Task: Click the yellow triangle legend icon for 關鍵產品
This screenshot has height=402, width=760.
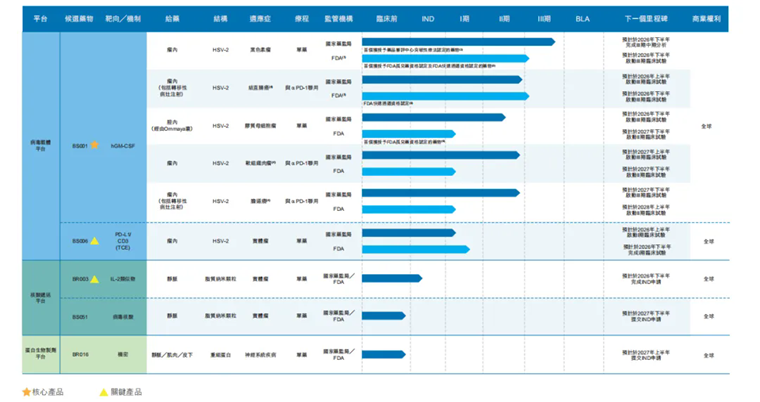Action: 103,392
